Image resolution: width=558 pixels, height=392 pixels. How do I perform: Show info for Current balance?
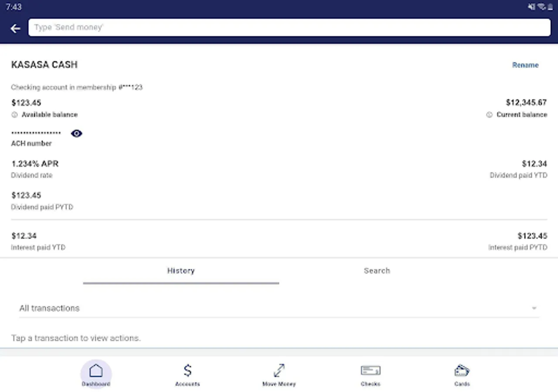489,115
